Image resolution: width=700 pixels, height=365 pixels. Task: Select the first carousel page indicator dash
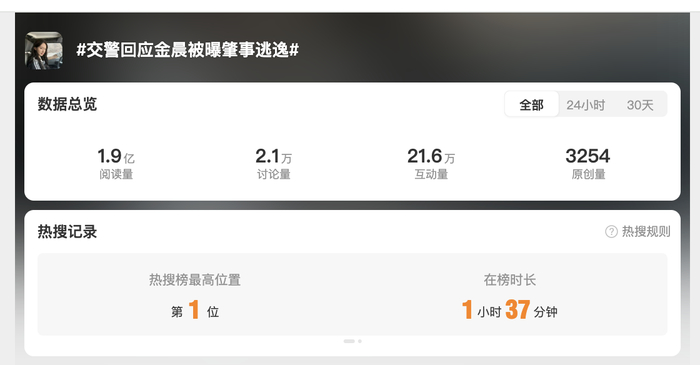[349, 341]
